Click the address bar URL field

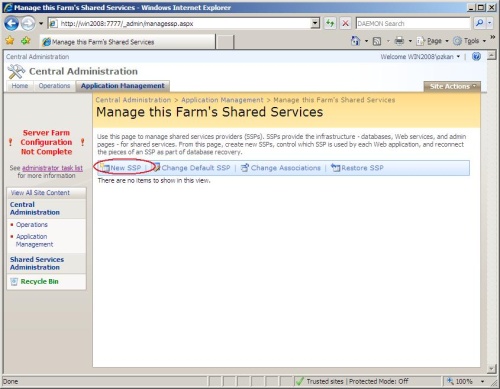coord(180,23)
